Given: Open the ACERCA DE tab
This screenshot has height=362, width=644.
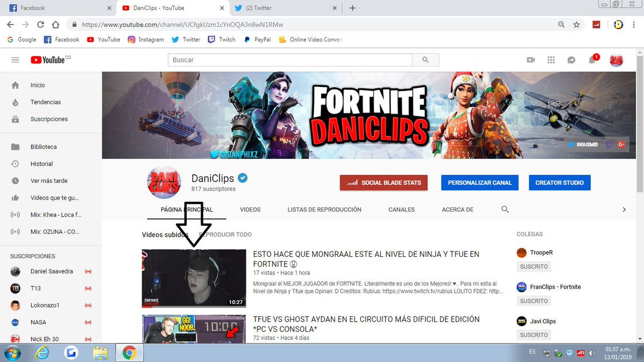Looking at the screenshot, I should pyautogui.click(x=457, y=210).
